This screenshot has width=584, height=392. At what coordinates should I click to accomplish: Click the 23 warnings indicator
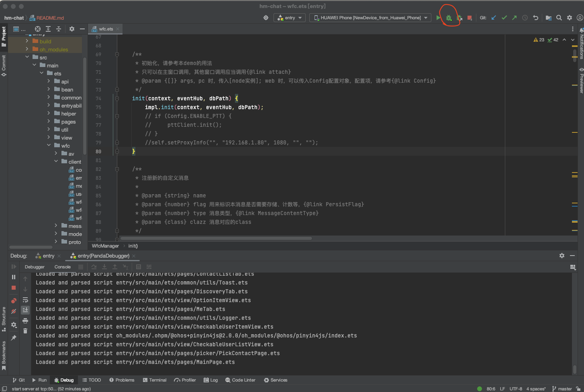(x=539, y=40)
